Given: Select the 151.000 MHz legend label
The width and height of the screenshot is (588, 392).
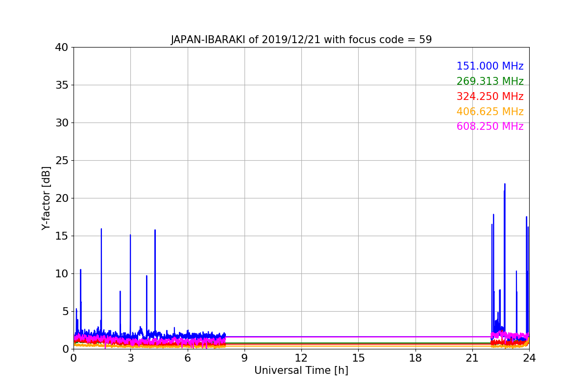Looking at the screenshot, I should tap(490, 66).
